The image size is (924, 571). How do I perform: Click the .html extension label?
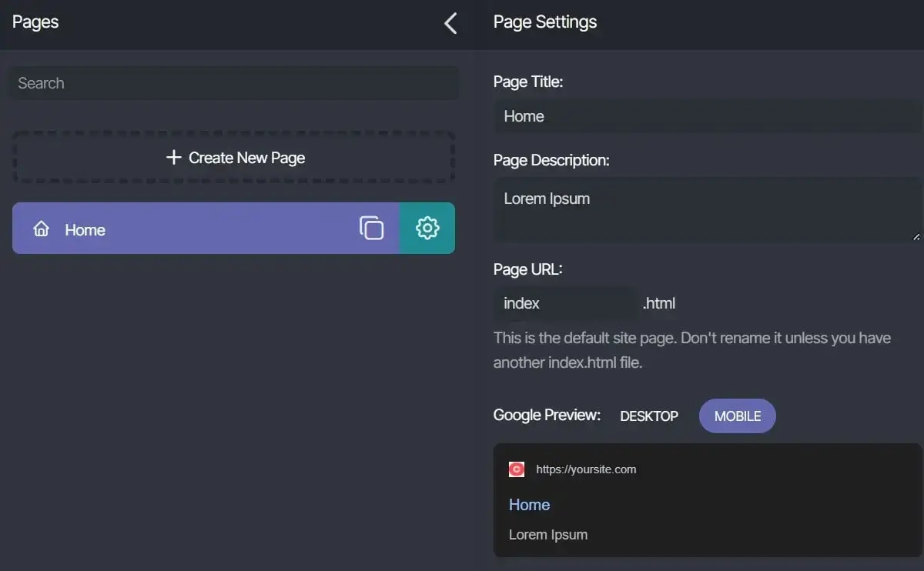pos(659,303)
